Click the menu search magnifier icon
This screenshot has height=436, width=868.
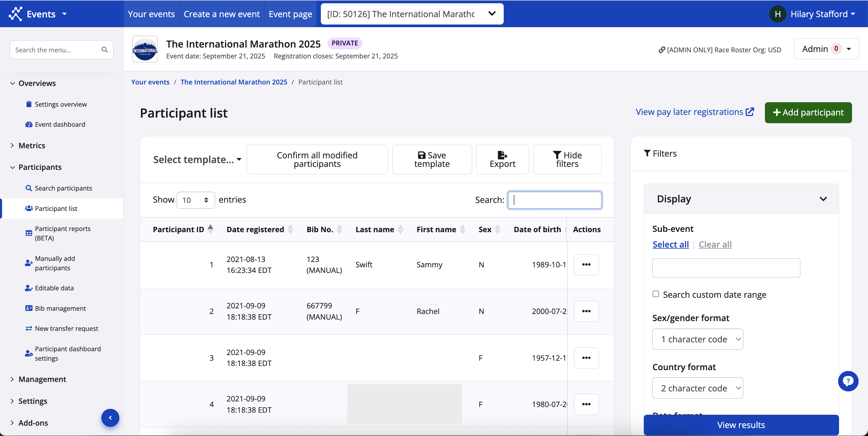(x=105, y=50)
